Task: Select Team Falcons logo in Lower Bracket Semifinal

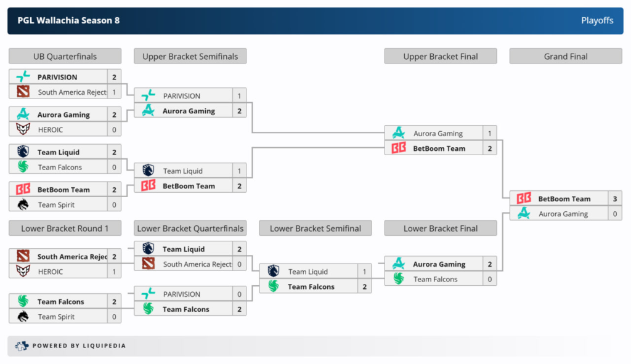Action: [274, 286]
